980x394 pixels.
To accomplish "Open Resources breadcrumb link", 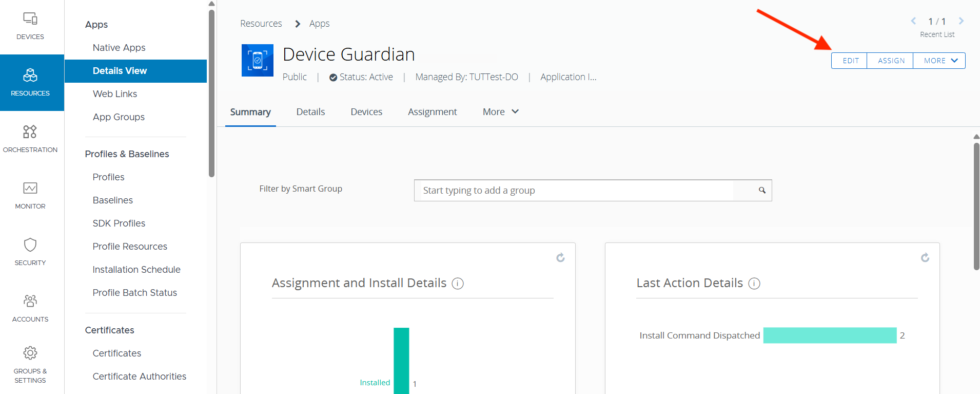I will click(x=261, y=24).
